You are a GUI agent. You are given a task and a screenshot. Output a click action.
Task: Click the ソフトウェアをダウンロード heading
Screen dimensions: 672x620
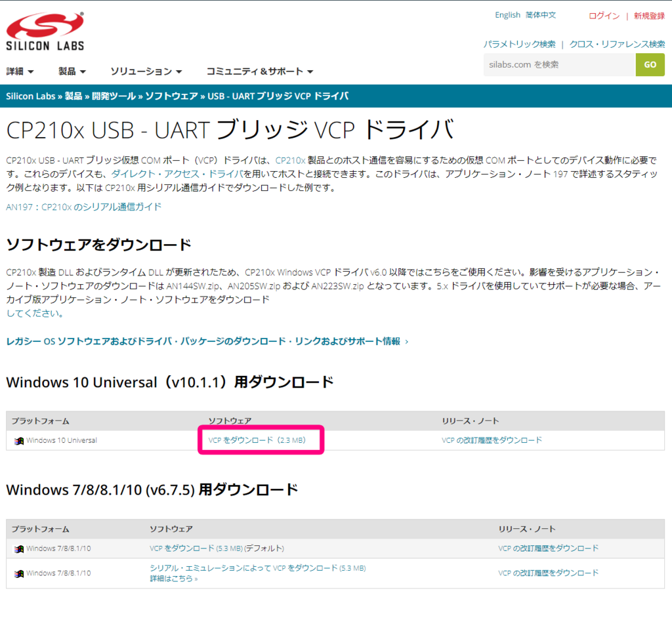pos(98,245)
